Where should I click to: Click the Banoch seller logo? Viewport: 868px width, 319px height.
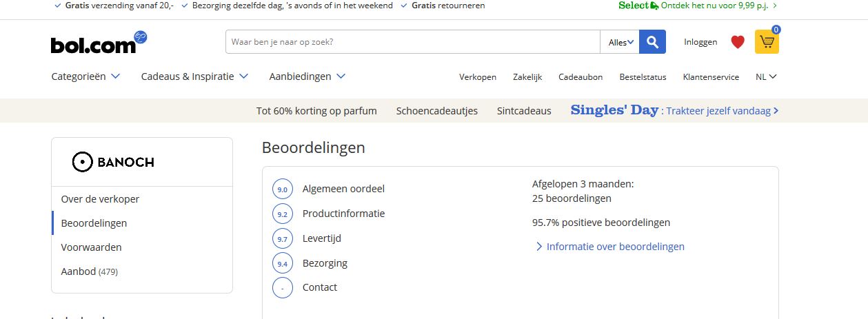pos(113,162)
